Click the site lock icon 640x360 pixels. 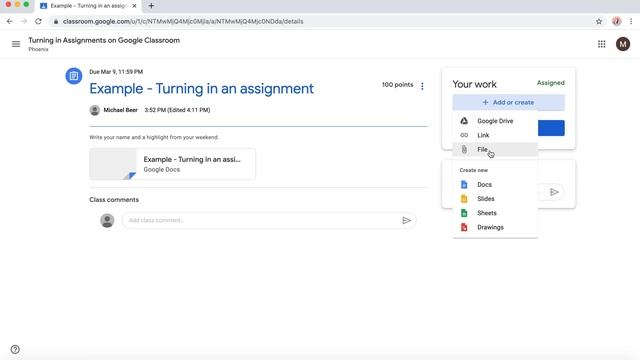56,21
